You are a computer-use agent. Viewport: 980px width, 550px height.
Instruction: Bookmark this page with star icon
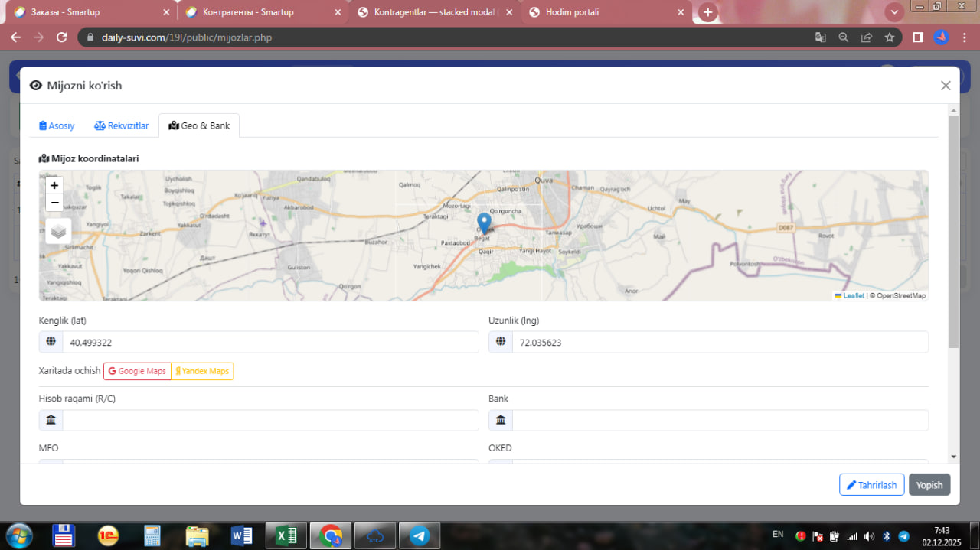(889, 37)
